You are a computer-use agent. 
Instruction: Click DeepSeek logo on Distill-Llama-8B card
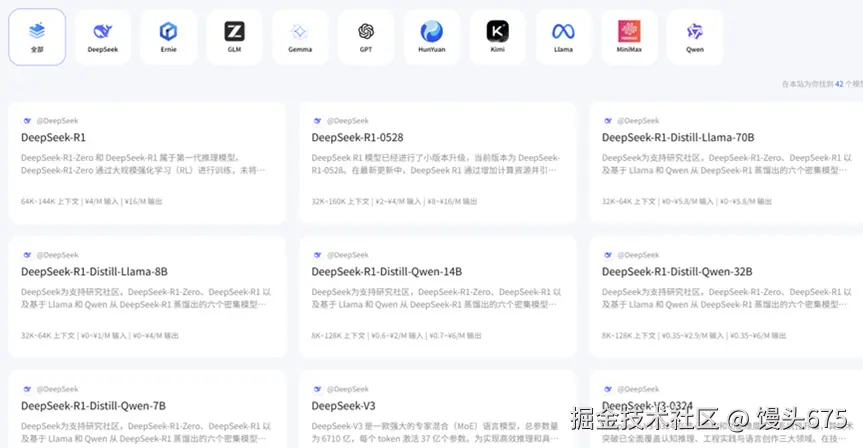pyautogui.click(x=27, y=255)
